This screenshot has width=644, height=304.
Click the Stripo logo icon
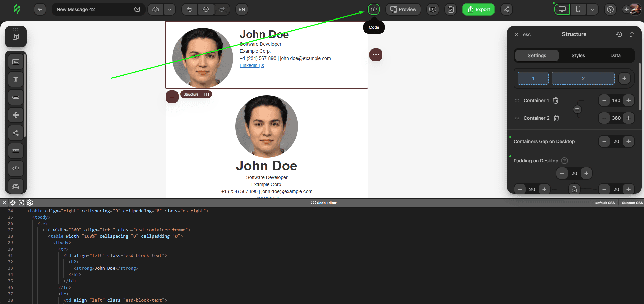tap(17, 9)
